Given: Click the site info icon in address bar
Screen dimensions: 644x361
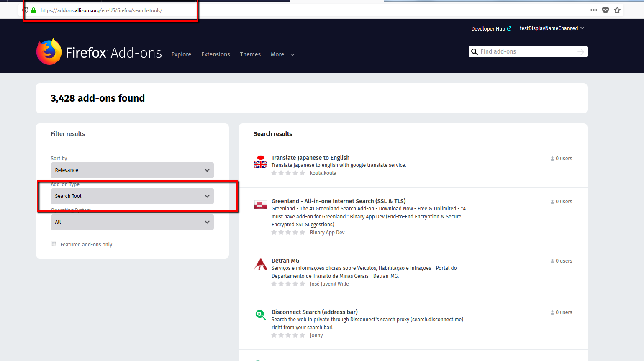Looking at the screenshot, I should pos(26,10).
